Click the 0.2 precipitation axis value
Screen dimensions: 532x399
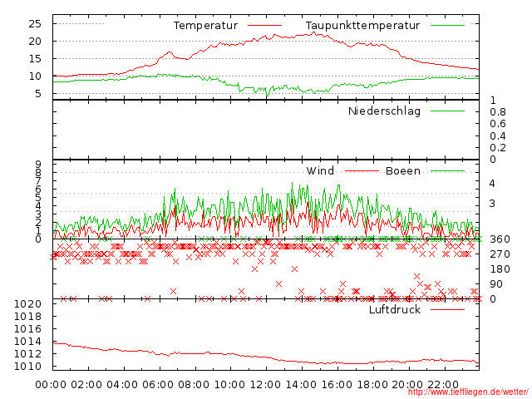coord(498,148)
